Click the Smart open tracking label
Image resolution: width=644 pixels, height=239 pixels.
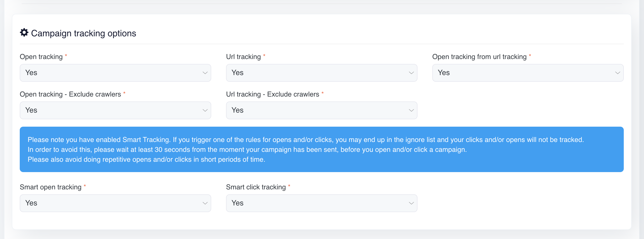point(51,187)
